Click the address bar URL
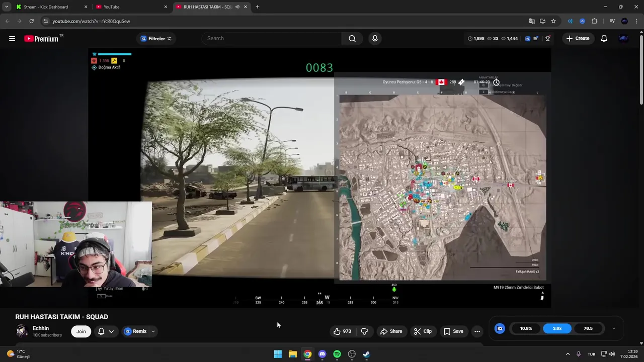 point(91,21)
